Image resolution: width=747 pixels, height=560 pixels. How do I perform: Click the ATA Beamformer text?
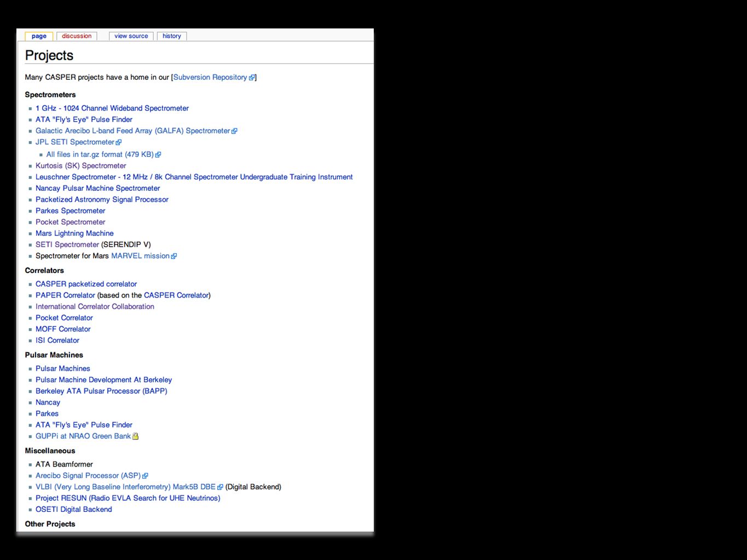[x=64, y=464]
